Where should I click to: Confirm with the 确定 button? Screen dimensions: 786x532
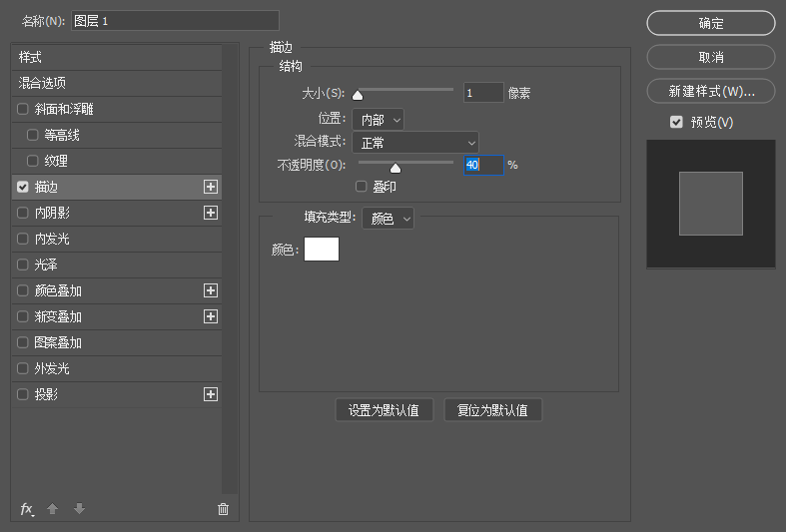pyautogui.click(x=711, y=23)
